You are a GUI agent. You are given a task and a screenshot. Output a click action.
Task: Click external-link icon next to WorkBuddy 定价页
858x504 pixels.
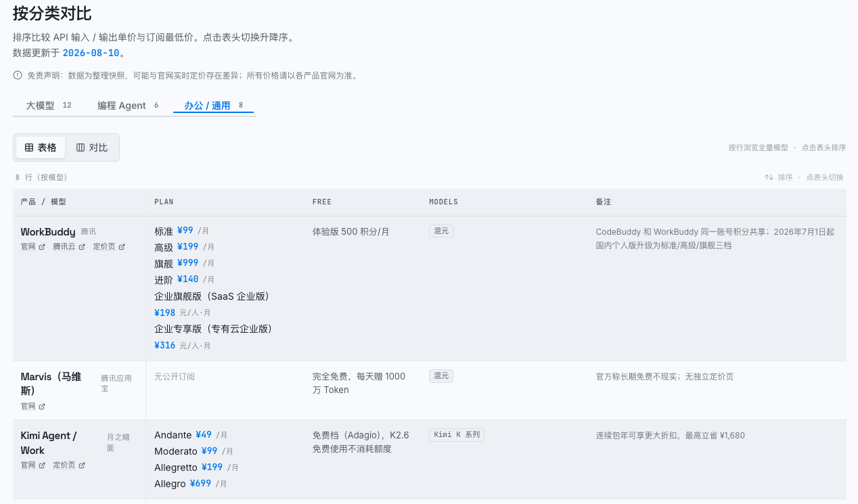coord(122,247)
